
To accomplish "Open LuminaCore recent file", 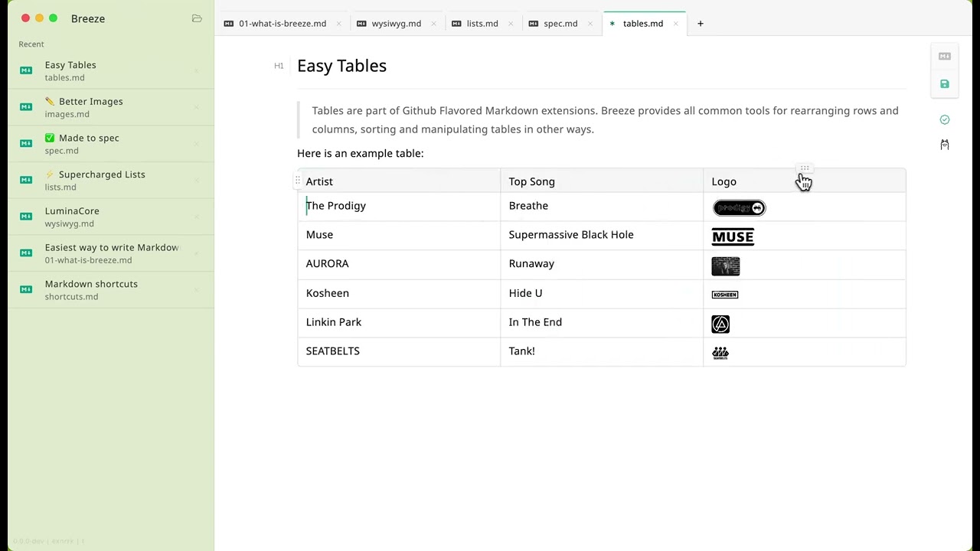I will [x=111, y=217].
